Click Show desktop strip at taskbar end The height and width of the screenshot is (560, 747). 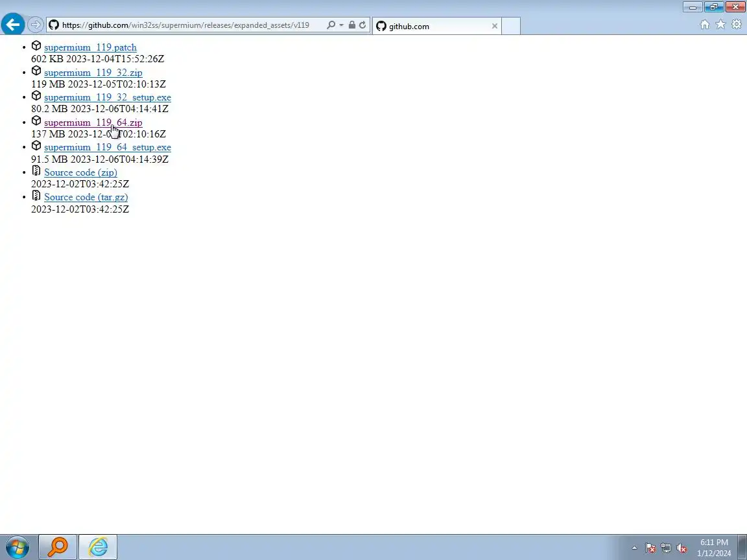(742, 547)
